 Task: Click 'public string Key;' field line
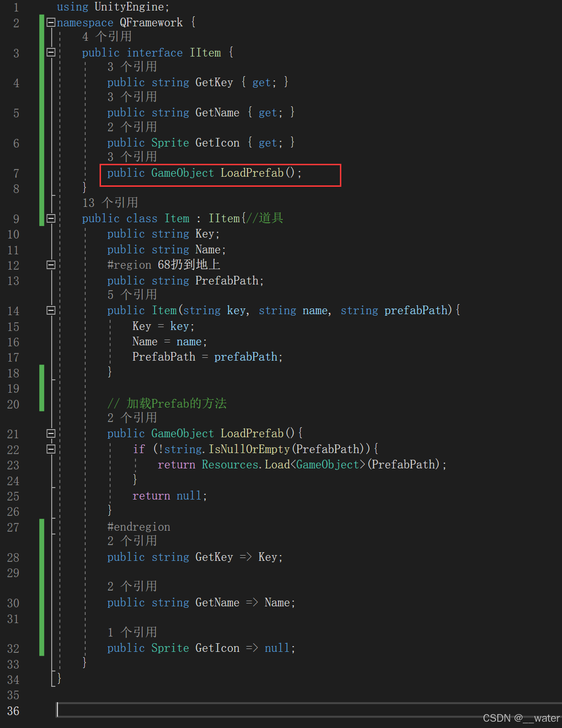[x=163, y=234]
